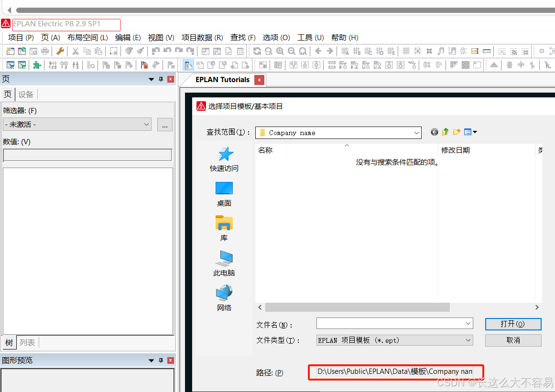Open the view menu dropdown icon

tap(470, 132)
